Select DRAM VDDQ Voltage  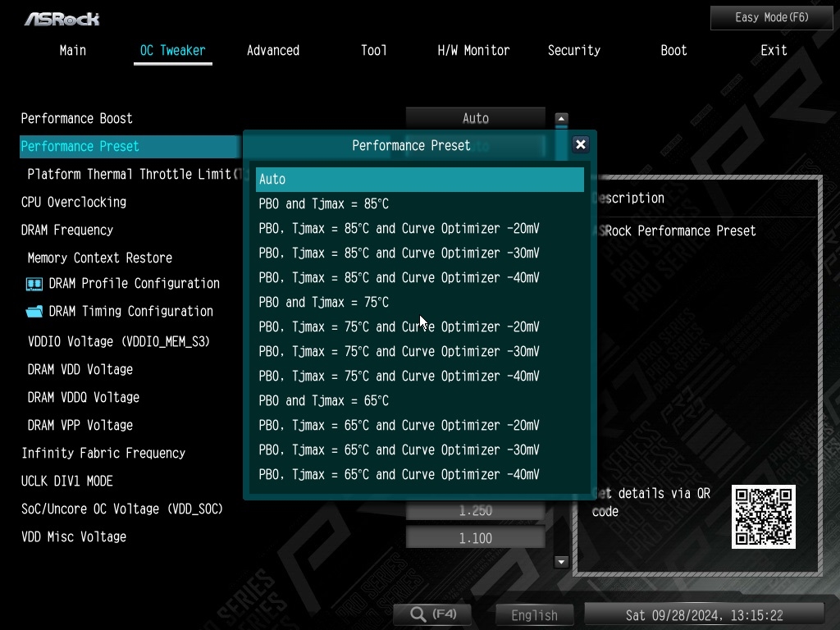point(84,398)
